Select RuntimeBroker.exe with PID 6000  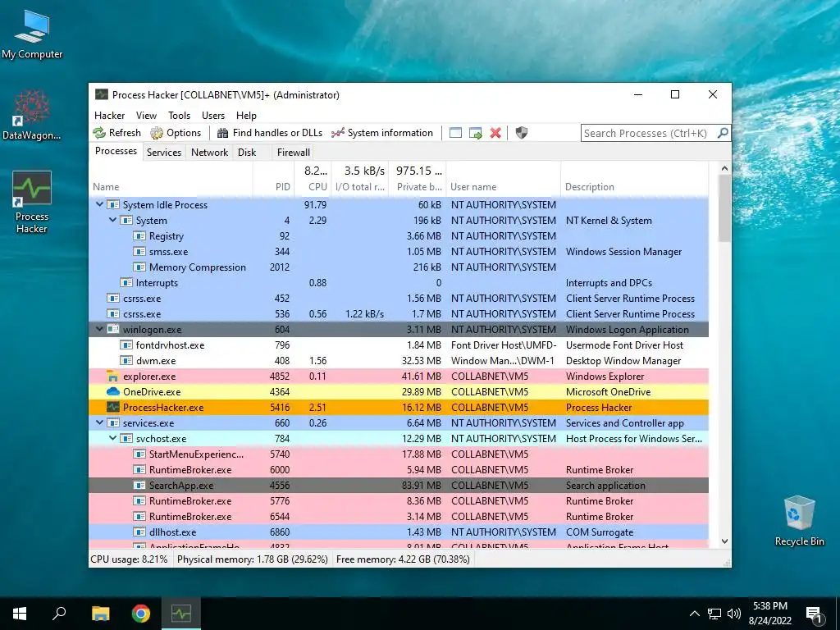pos(399,470)
